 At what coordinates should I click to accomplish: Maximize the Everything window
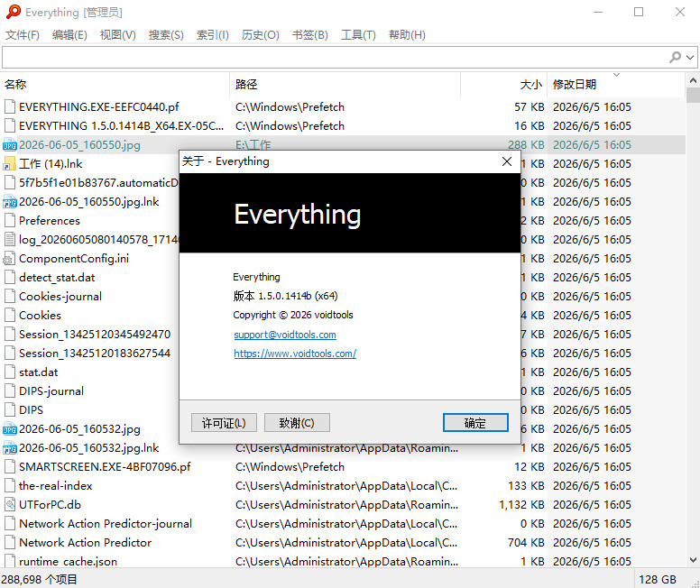[x=639, y=12]
